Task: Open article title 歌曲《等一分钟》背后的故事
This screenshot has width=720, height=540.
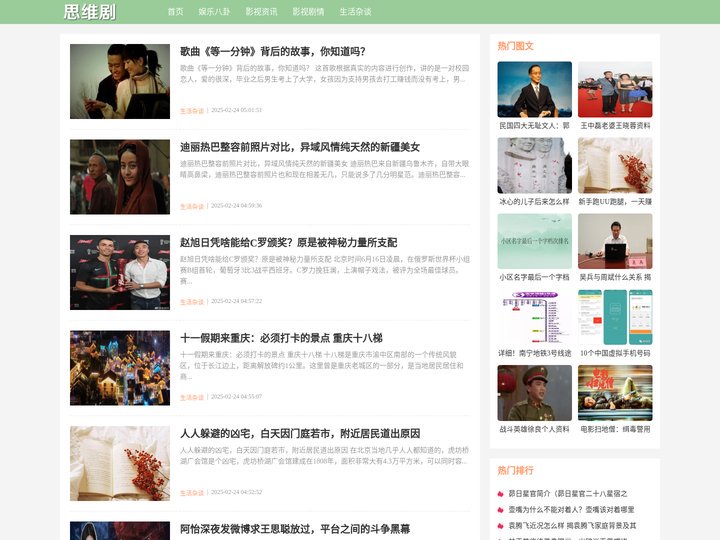Action: point(273,51)
